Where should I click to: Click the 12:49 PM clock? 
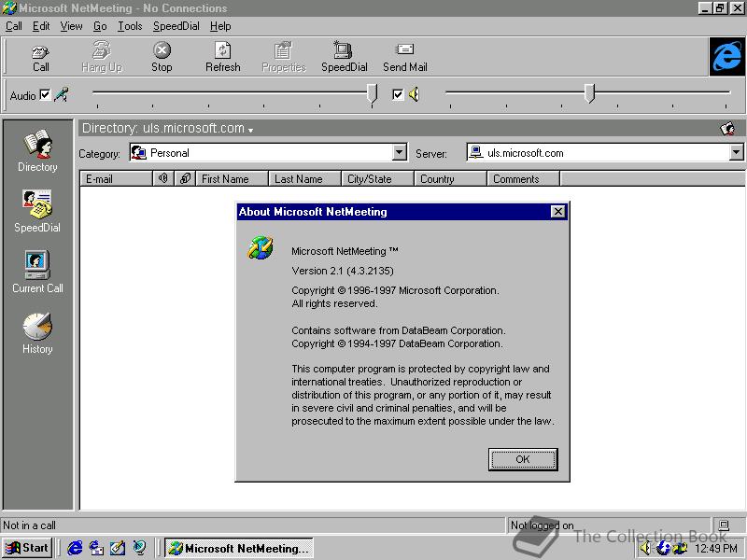(716, 549)
